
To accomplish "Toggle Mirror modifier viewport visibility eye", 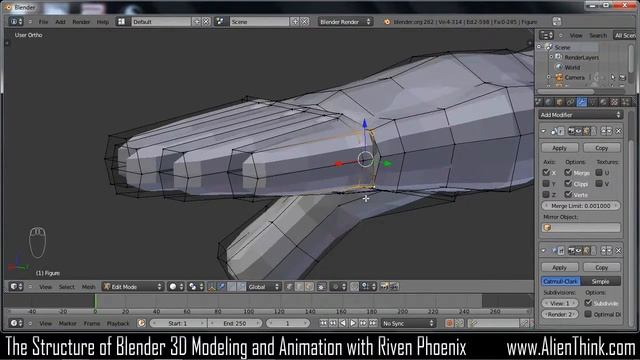I will tap(578, 131).
